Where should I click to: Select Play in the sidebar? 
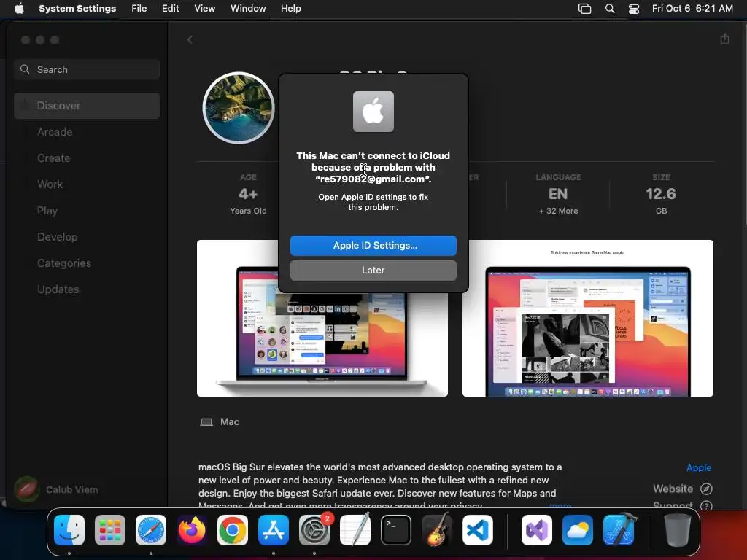tap(87, 211)
